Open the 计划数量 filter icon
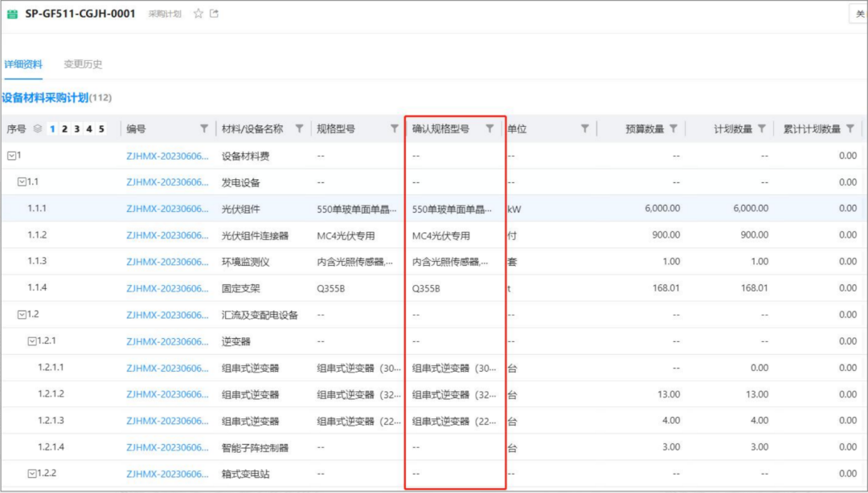Screen dimensions: 868x493 [761, 128]
